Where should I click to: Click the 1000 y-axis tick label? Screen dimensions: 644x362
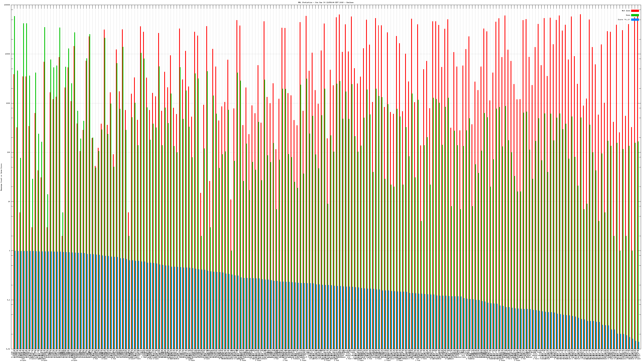(8, 103)
